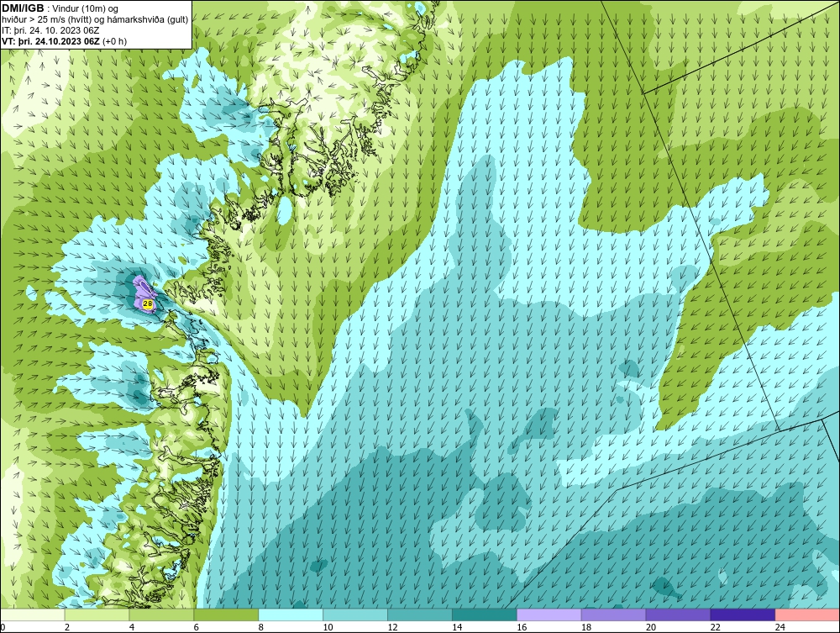Image resolution: width=840 pixels, height=633 pixels.
Task: Click the 'IT: þri. 24. 10. 2023 06Z' line
Action: pyautogui.click(x=50, y=30)
